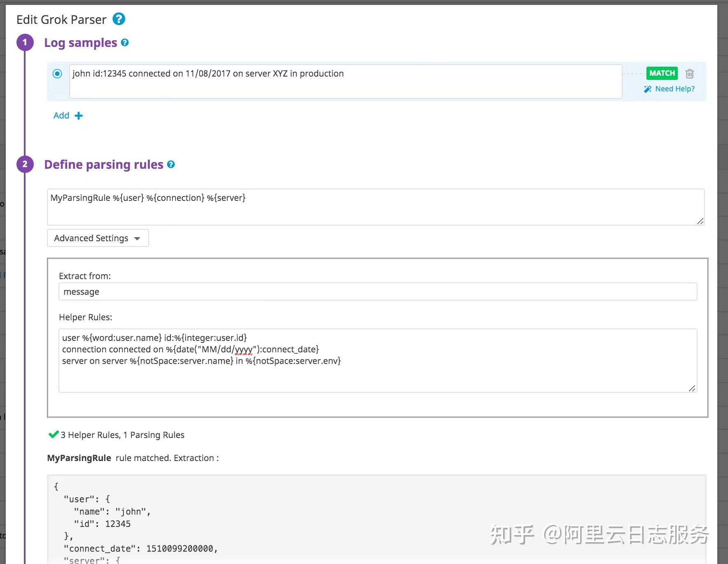
Task: Select the log sample radio button
Action: pyautogui.click(x=57, y=74)
